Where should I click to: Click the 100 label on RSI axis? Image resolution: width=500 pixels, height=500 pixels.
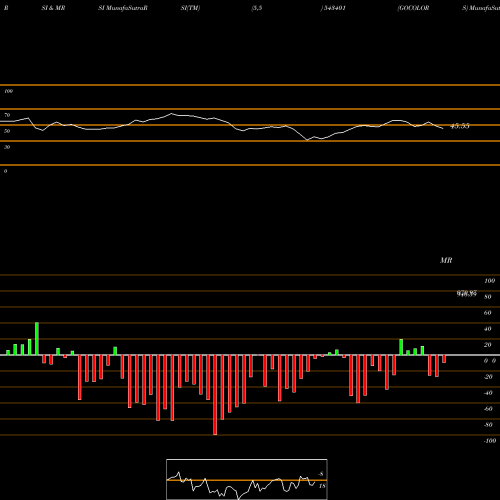tap(8, 91)
